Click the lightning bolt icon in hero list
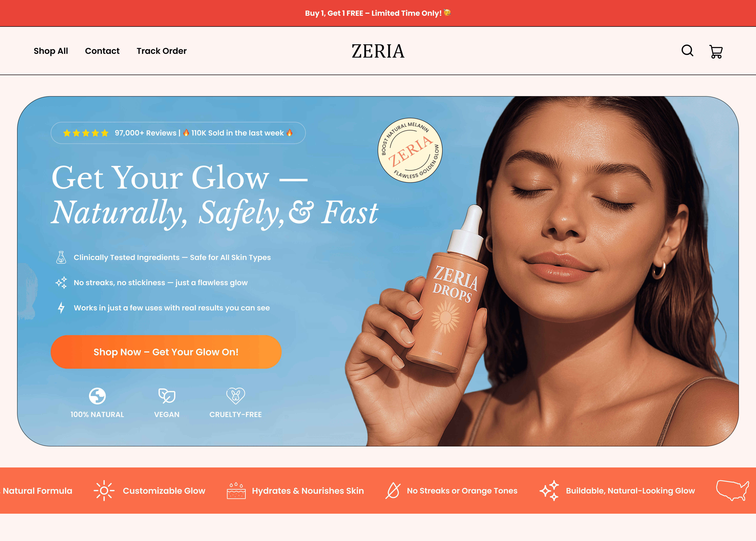 (x=61, y=308)
